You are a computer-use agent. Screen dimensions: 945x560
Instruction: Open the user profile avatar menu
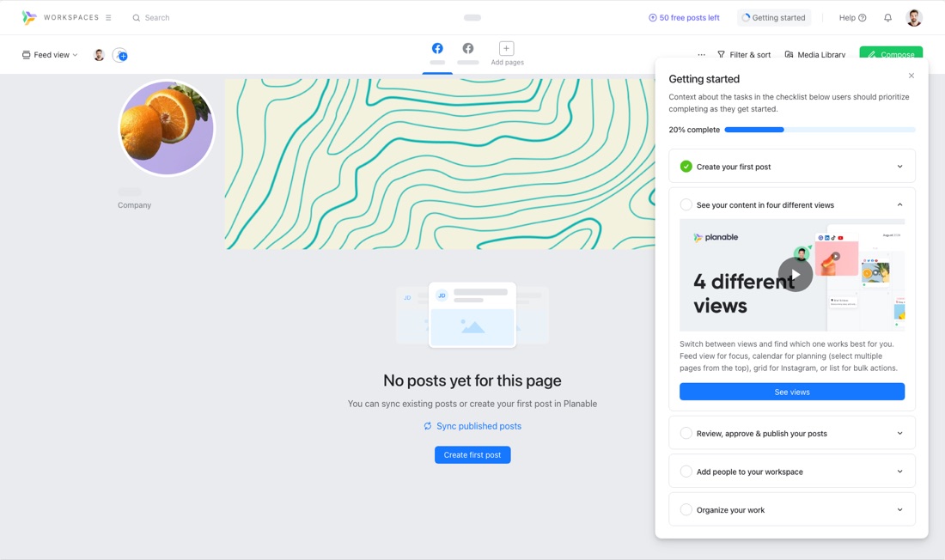(x=914, y=17)
